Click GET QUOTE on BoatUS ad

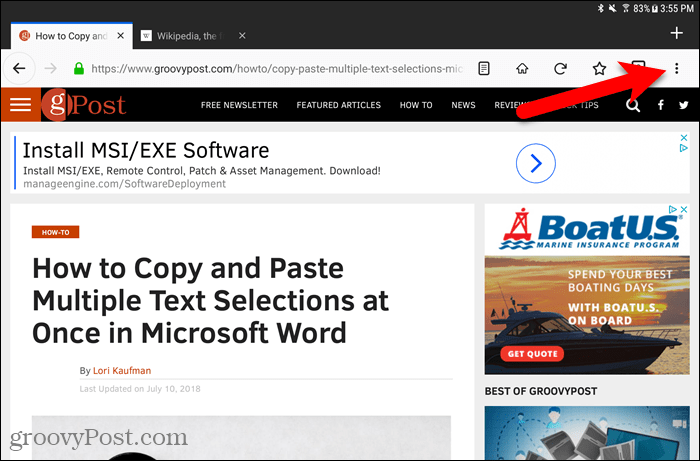tap(533, 354)
